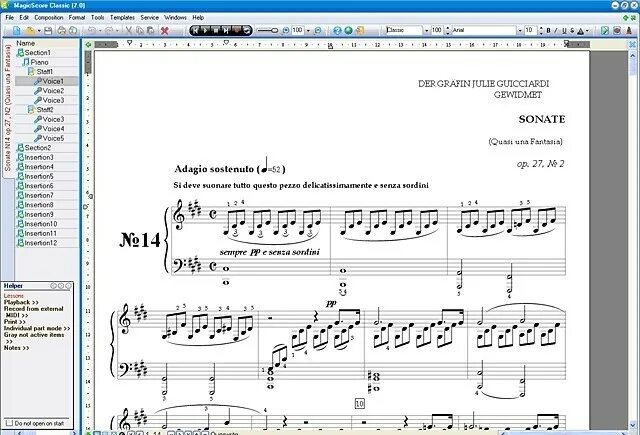640x435 pixels.
Task: Open the Individual part mode lesson
Action: [37, 328]
